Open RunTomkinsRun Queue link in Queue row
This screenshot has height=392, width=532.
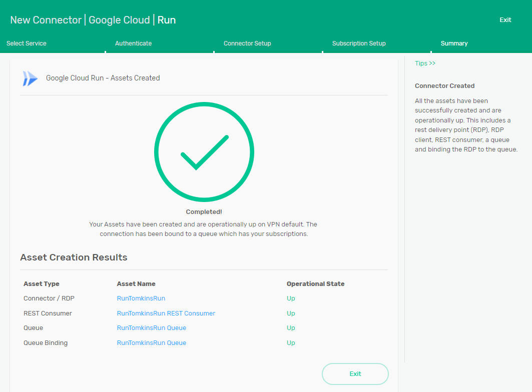(x=152, y=328)
